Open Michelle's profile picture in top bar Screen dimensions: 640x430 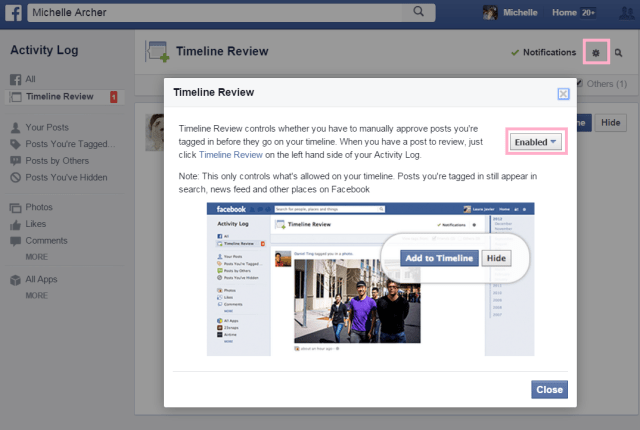click(x=490, y=13)
